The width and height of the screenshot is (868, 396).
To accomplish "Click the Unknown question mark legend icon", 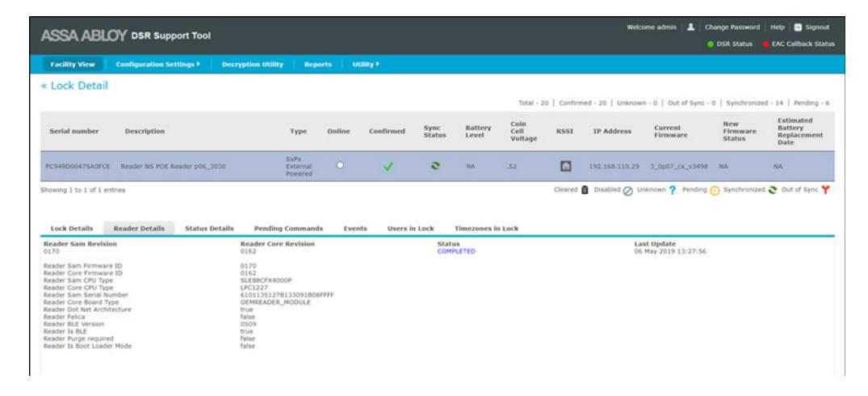I will [x=672, y=190].
